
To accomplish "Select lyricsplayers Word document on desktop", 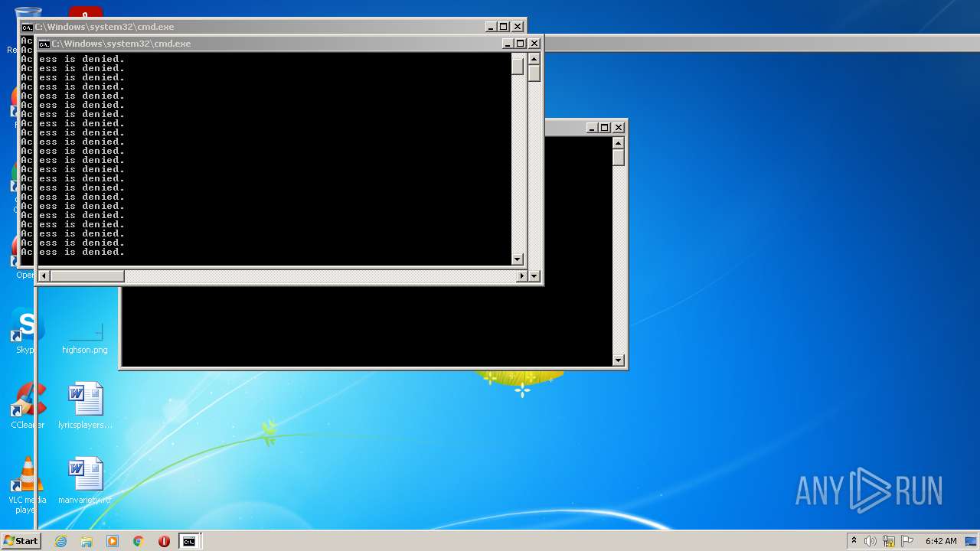I will coord(85,406).
